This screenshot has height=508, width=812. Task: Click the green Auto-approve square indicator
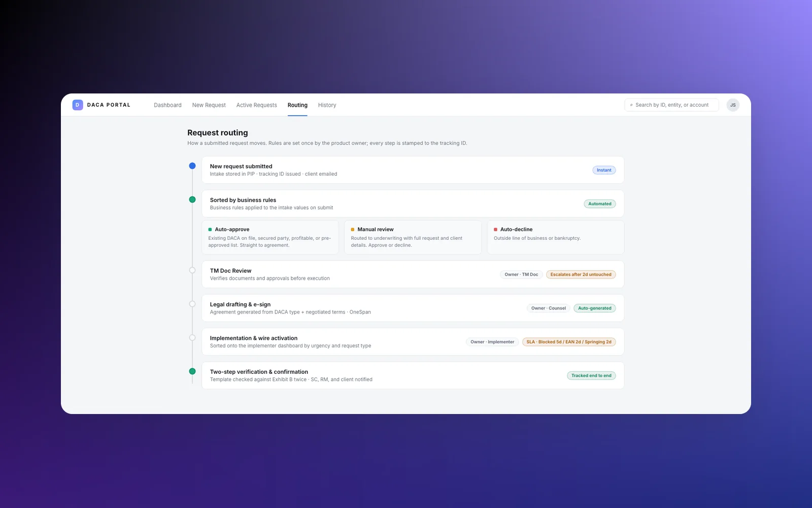point(210,230)
